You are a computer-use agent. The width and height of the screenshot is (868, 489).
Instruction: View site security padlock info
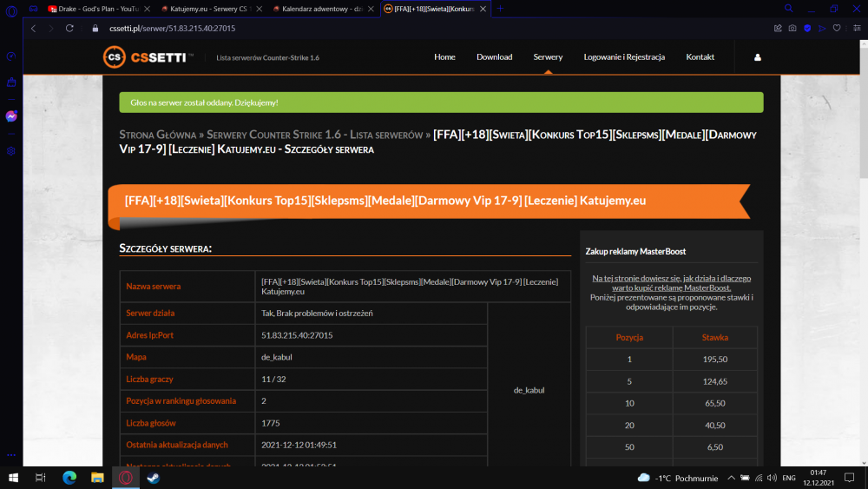click(95, 29)
